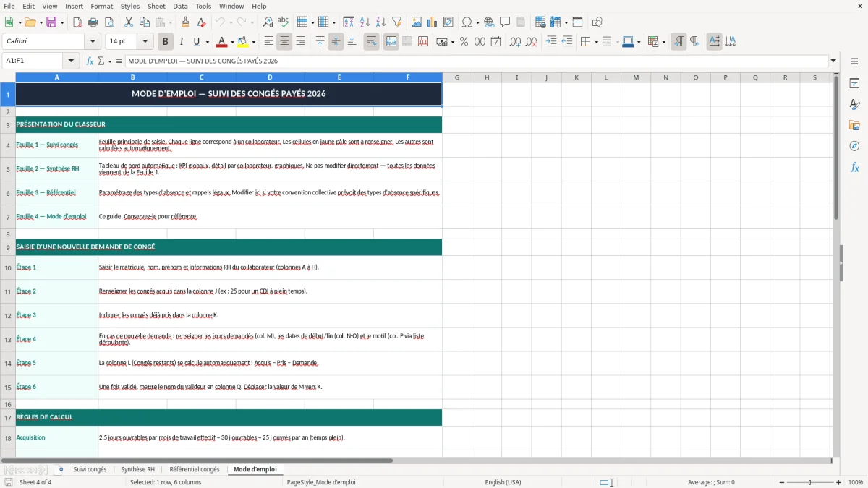The image size is (868, 488).
Task: Toggle Print Preview icon
Action: pos(109,22)
